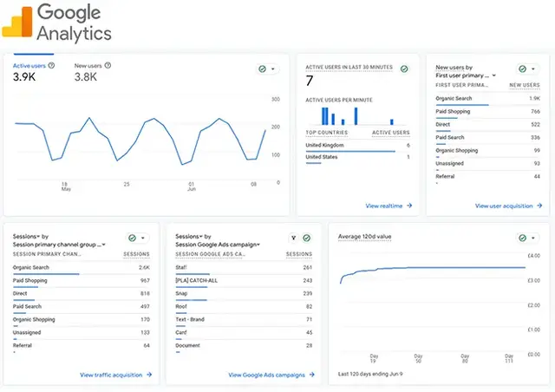555x392 pixels.
Task: Open dropdown arrow beside New users by card check
Action: [533, 69]
